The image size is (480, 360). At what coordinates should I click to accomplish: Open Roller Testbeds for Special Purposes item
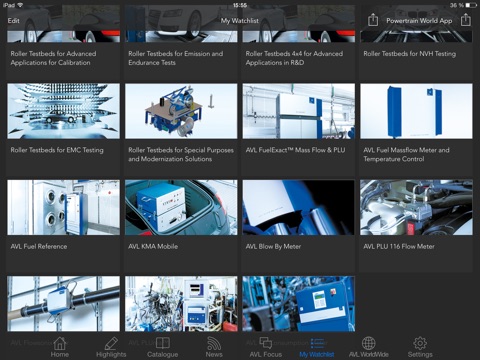coord(181,129)
